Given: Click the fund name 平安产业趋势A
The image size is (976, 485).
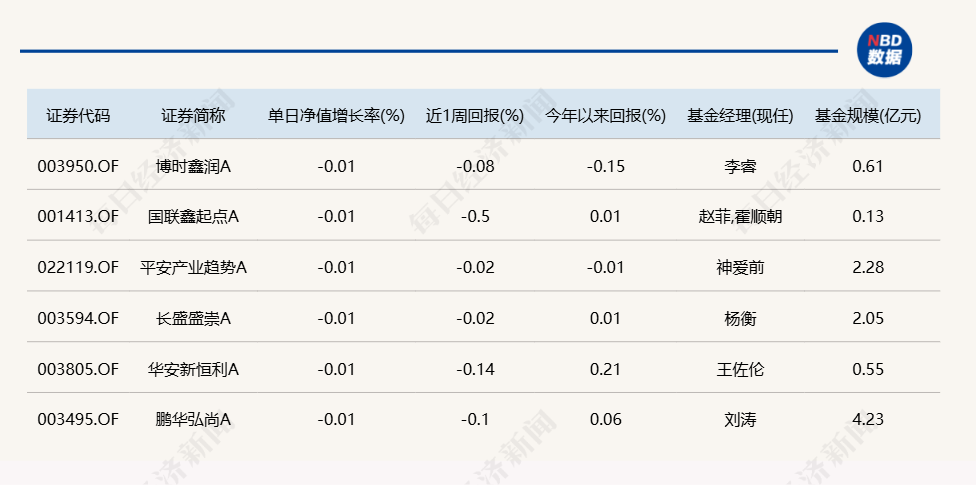Looking at the screenshot, I should (194, 268).
